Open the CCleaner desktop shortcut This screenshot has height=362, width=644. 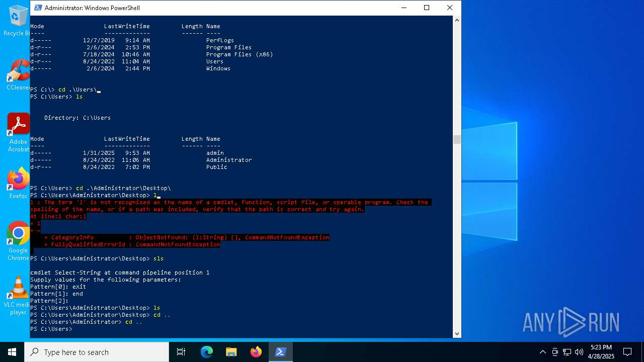[x=17, y=75]
